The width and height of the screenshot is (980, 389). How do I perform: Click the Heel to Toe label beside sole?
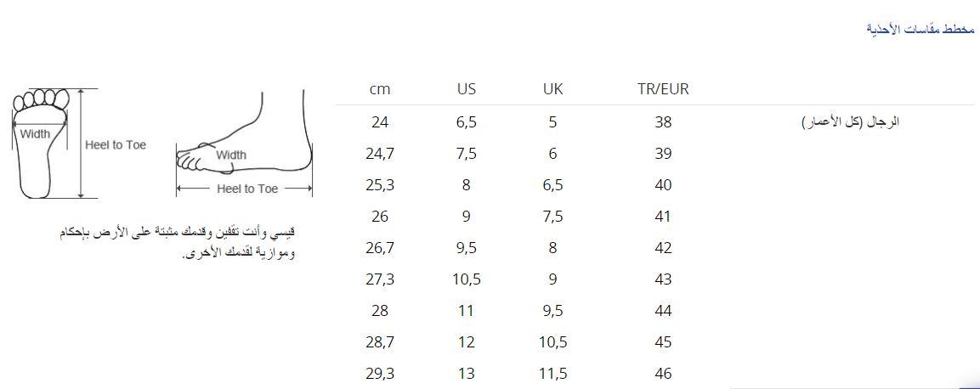116,145
